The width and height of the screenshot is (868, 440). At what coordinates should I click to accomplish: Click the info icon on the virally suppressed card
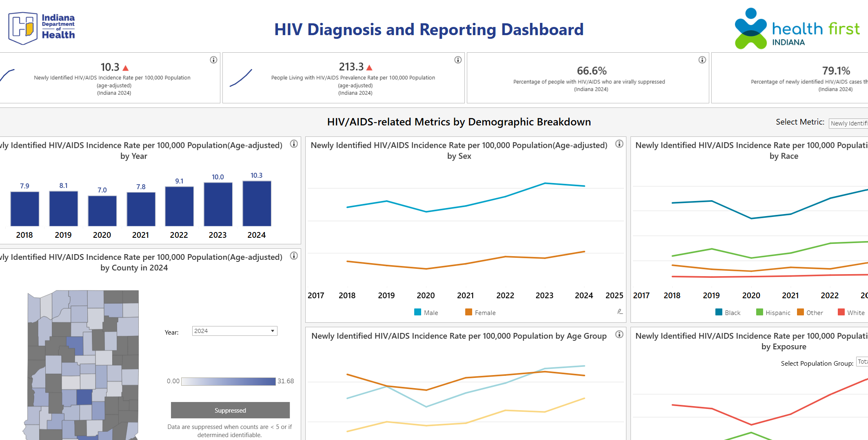(x=702, y=60)
